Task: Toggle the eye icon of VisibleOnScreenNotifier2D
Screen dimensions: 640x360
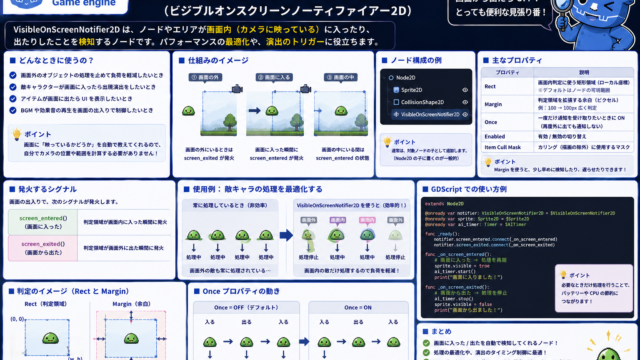Action: (464, 114)
